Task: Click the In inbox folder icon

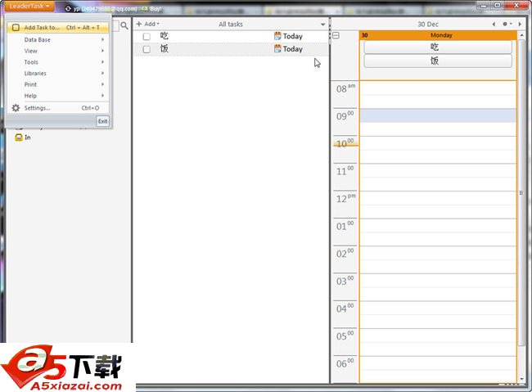Action: 19,137
